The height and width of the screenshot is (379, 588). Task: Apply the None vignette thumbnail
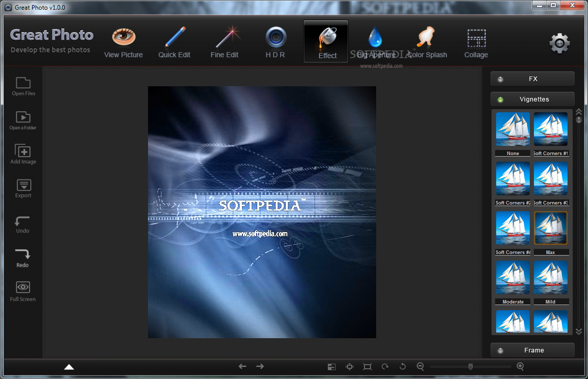[x=513, y=129]
